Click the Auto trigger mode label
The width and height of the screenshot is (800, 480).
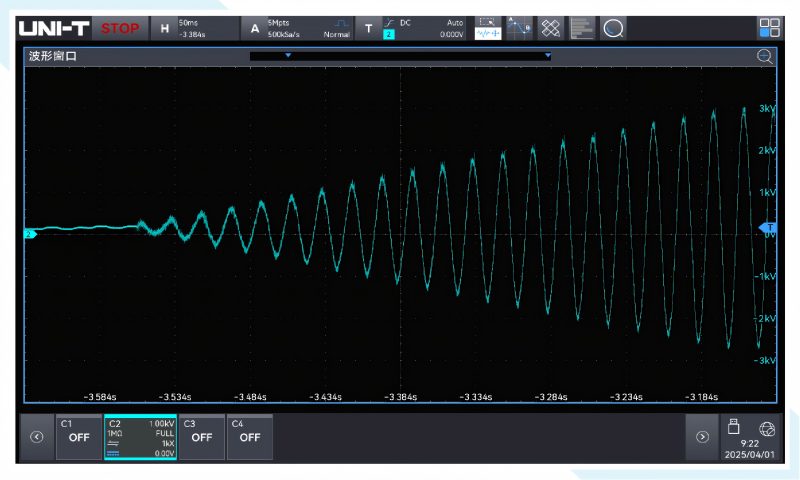(x=455, y=23)
